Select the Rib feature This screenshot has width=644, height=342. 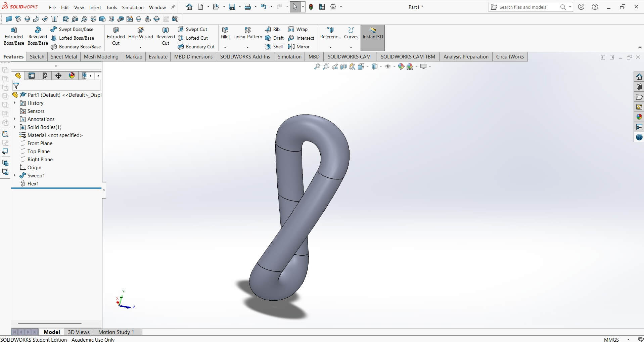click(272, 29)
